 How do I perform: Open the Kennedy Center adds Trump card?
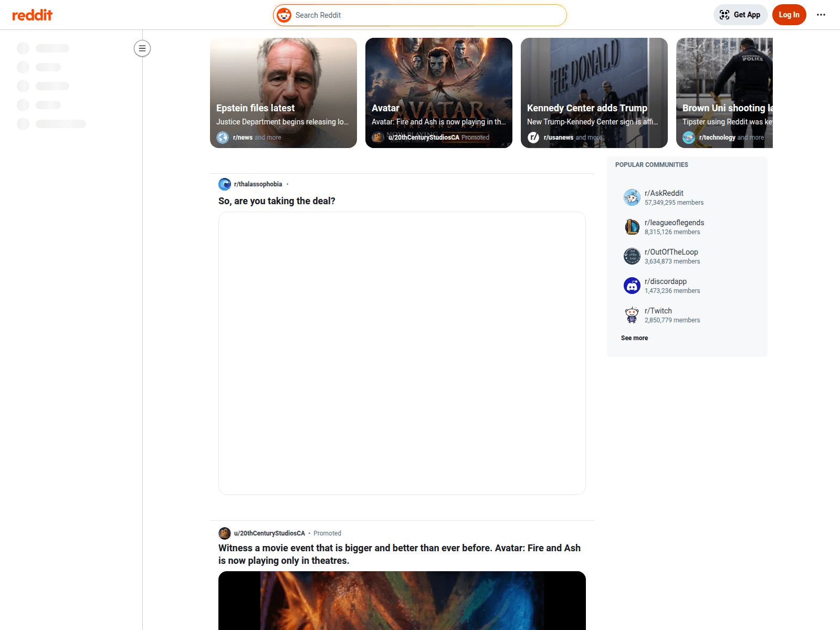coord(594,93)
